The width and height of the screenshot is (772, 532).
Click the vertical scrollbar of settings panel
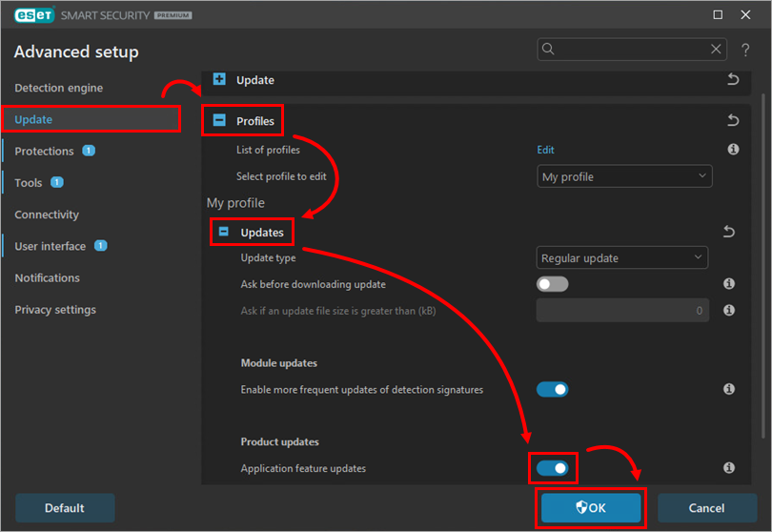tap(763, 266)
